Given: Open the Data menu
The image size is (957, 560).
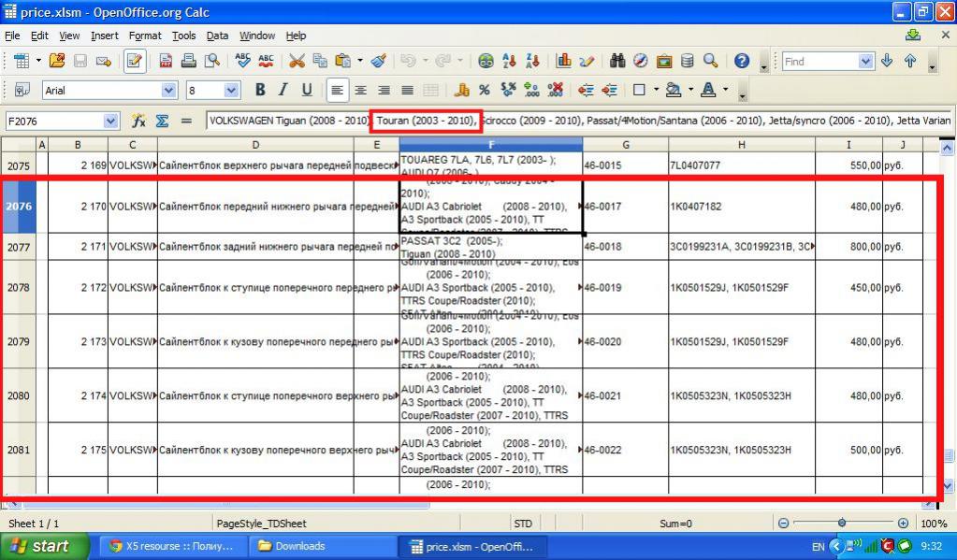Looking at the screenshot, I should tap(217, 36).
